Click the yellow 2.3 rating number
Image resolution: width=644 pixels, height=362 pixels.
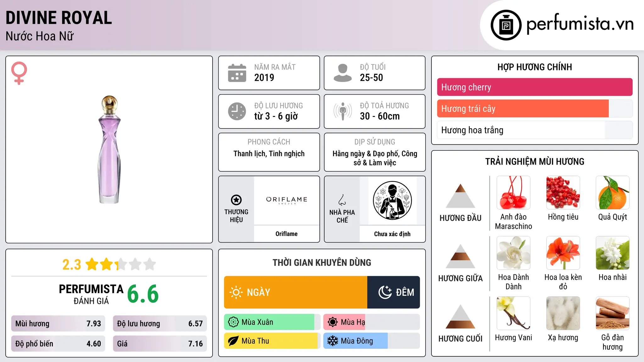[72, 265]
